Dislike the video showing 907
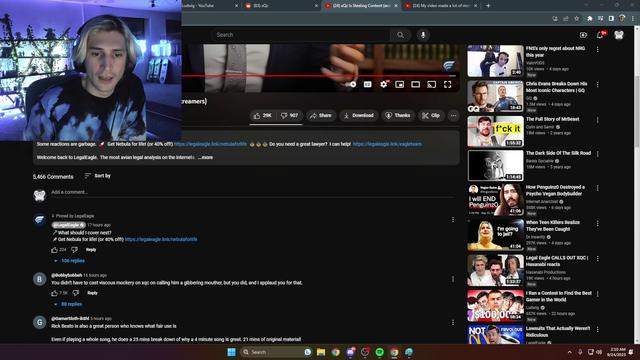Screen dimensions: 640x360 [x=289, y=116]
